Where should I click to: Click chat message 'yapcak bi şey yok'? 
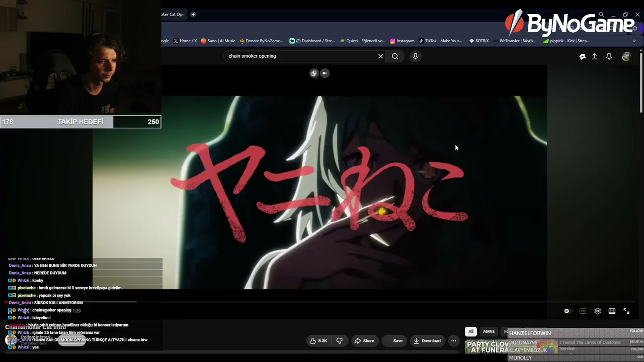pos(54,296)
